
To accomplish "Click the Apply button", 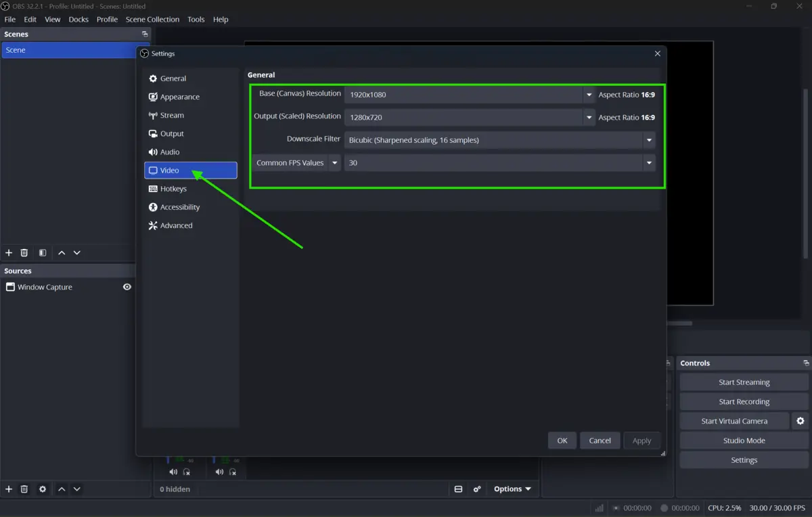I will click(x=641, y=441).
